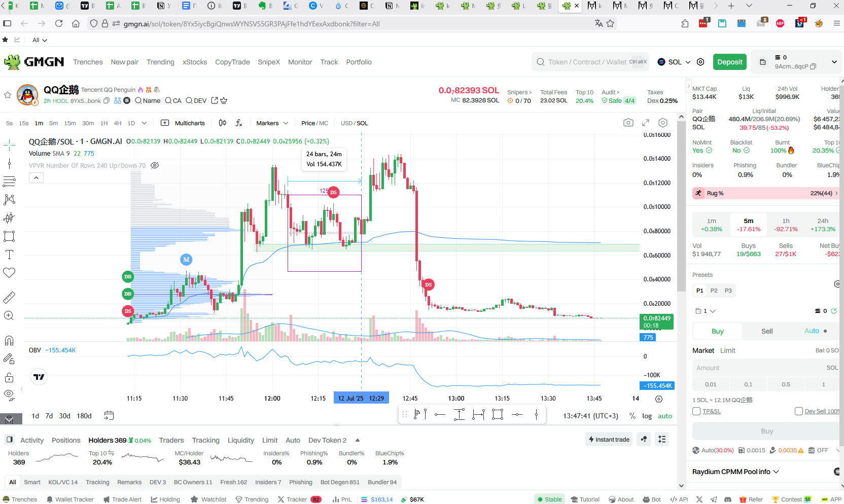844x504 pixels.
Task: Select the Limit order type
Action: tap(727, 350)
